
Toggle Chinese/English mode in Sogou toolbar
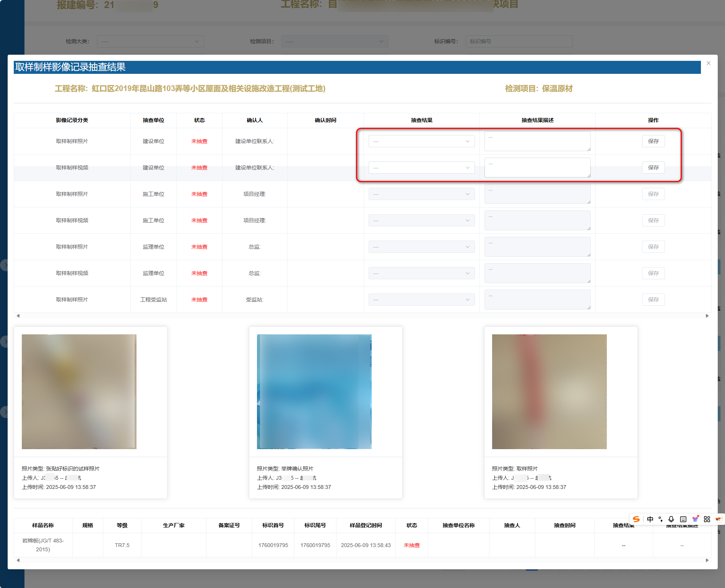[x=650, y=519]
